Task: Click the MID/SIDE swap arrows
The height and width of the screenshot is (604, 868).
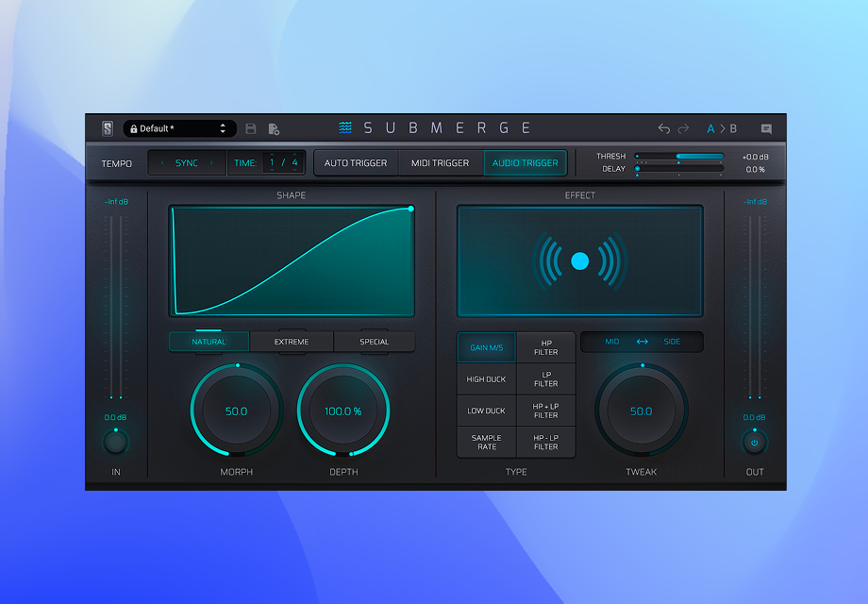Action: [x=642, y=342]
